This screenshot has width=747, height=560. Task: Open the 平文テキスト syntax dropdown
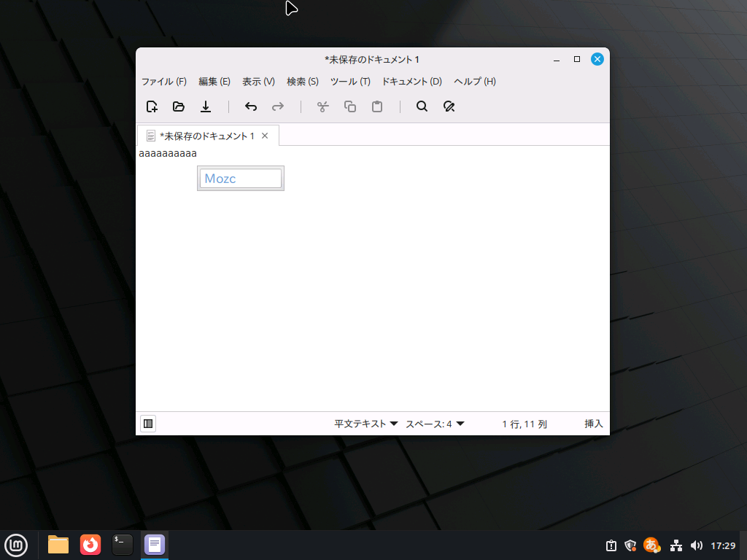365,424
